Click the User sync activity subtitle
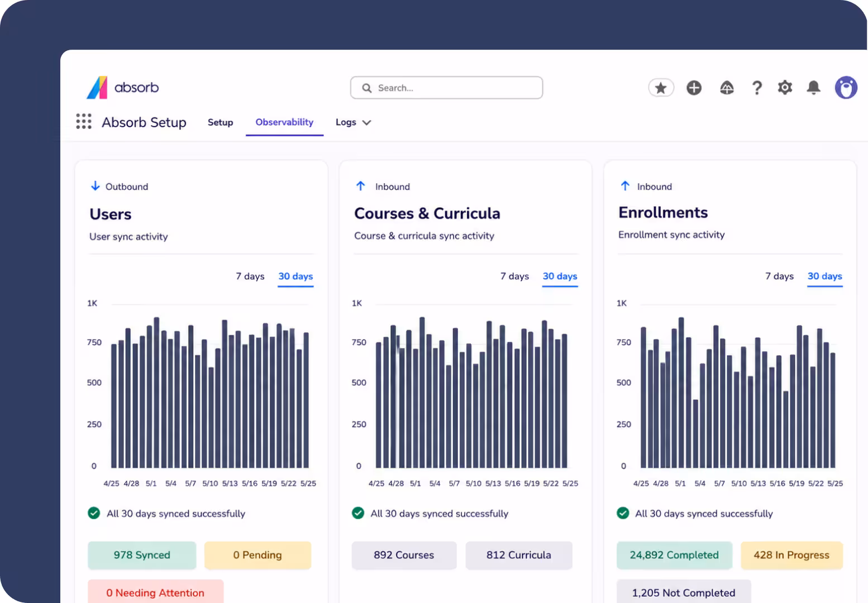The width and height of the screenshot is (868, 603). click(128, 237)
